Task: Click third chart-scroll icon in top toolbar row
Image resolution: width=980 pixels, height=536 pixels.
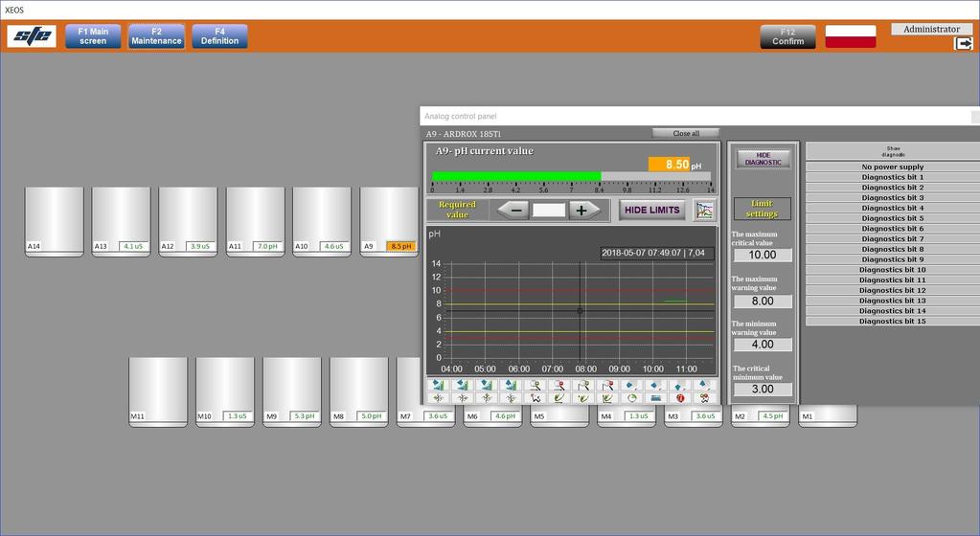Action: 487,385
